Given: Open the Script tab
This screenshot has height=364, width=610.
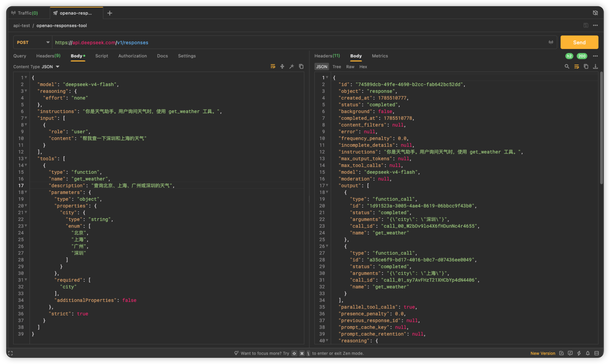Looking at the screenshot, I should pos(102,56).
